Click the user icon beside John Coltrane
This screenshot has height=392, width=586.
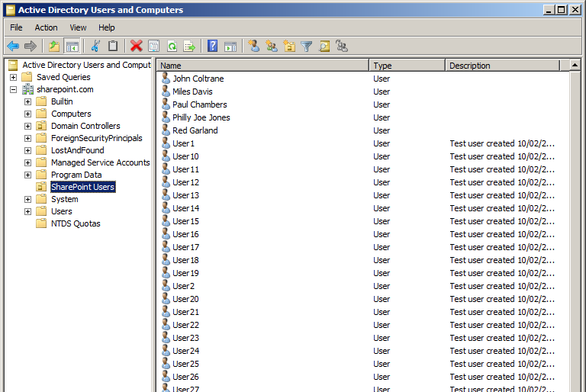[x=166, y=79]
